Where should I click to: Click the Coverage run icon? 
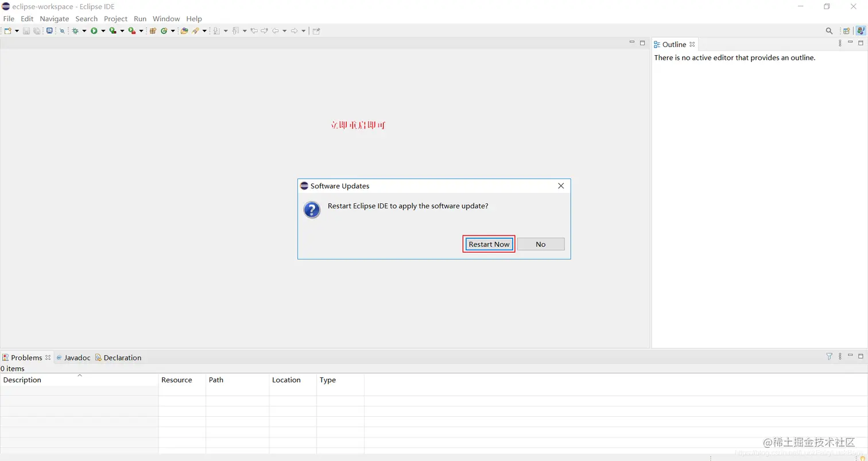pos(113,30)
